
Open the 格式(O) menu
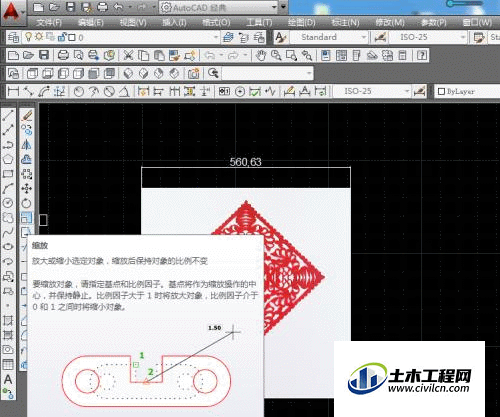(x=216, y=23)
